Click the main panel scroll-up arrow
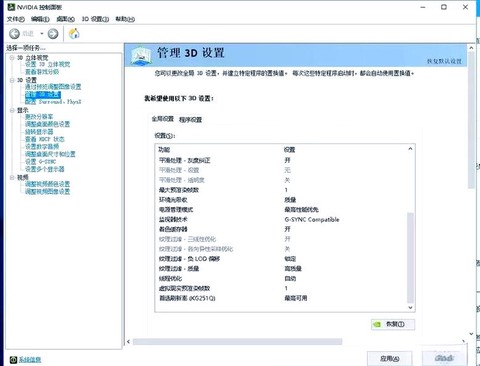This screenshot has width=480, height=366. [x=471, y=48]
